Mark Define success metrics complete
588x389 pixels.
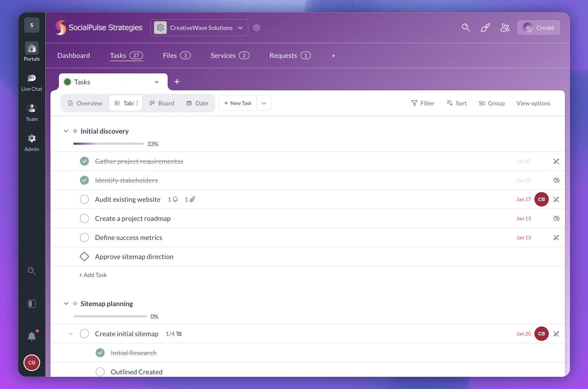[x=84, y=238]
